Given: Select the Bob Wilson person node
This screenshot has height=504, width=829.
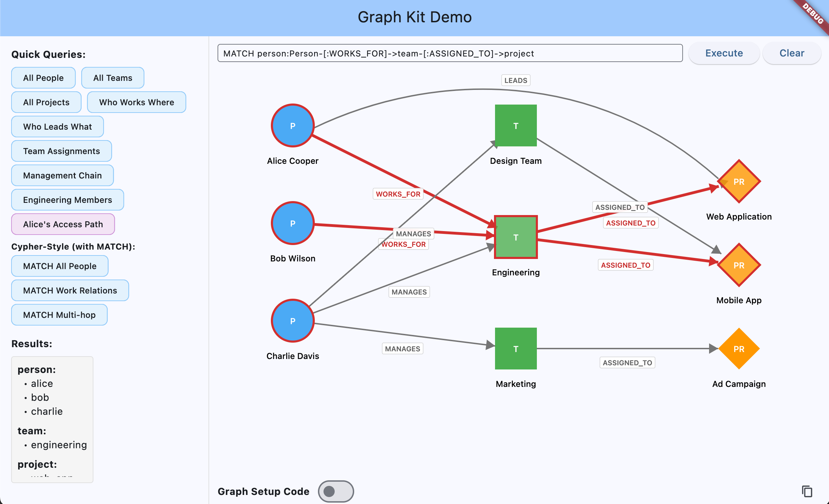Looking at the screenshot, I should click(292, 223).
